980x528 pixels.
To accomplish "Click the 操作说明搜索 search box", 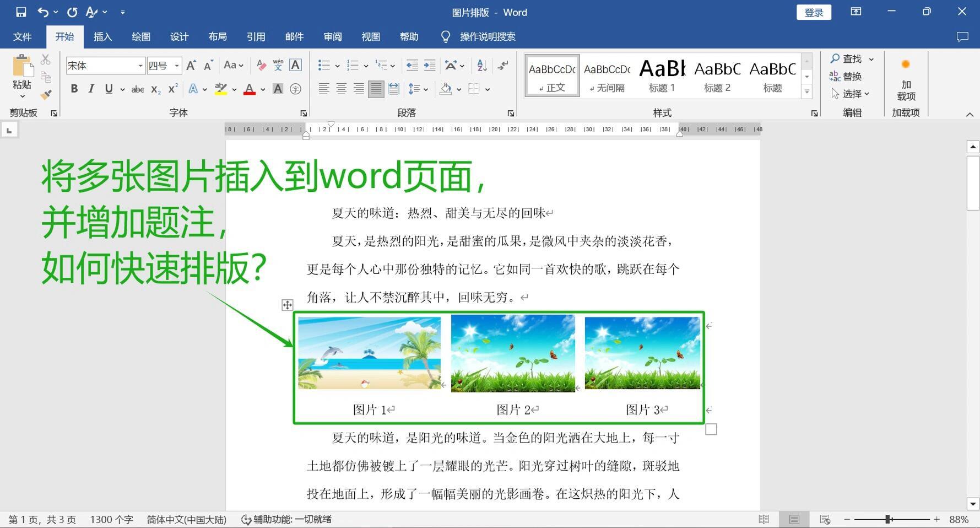I will pos(488,36).
